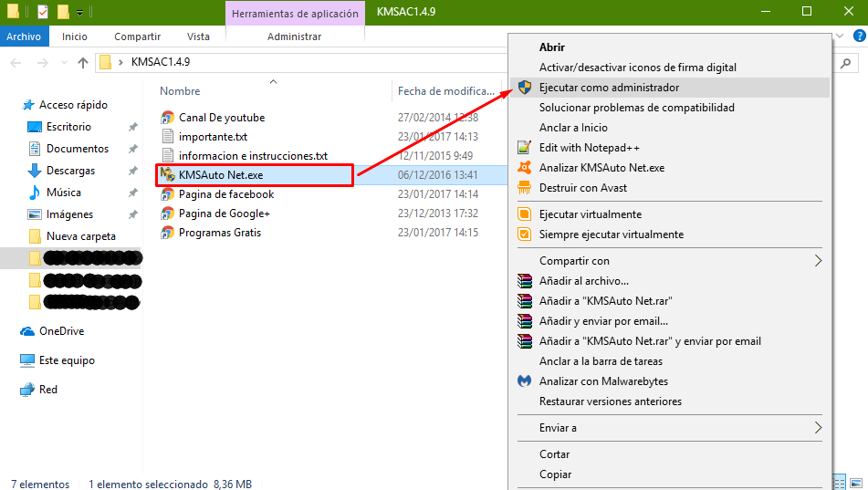Open the Compartir ribbon tab
This screenshot has width=868, height=490.
[x=137, y=36]
